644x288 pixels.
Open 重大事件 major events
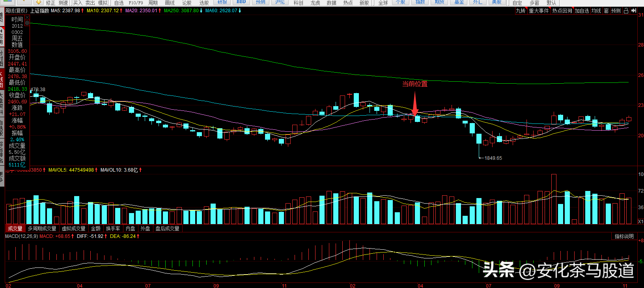pos(539,11)
